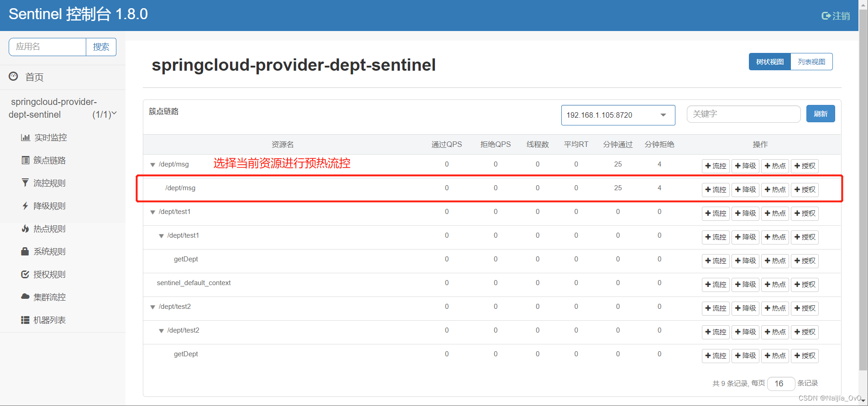Open the machine IP 192.168.1.105:8720 dropdown
The height and width of the screenshot is (406, 868).
click(618, 115)
